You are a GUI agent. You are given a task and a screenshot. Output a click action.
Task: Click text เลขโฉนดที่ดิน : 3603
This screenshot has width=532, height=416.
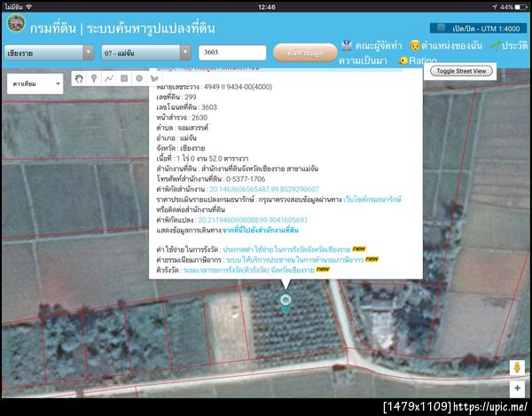[186, 107]
